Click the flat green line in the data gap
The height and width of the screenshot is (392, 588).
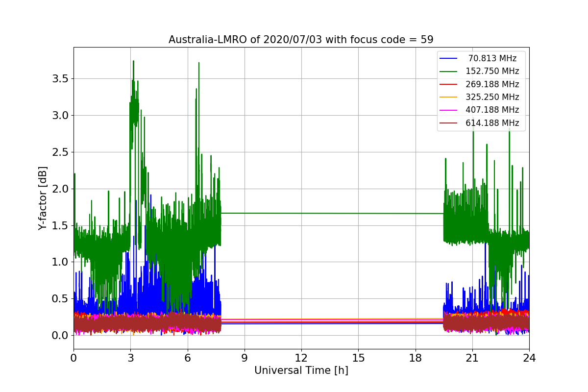click(332, 213)
